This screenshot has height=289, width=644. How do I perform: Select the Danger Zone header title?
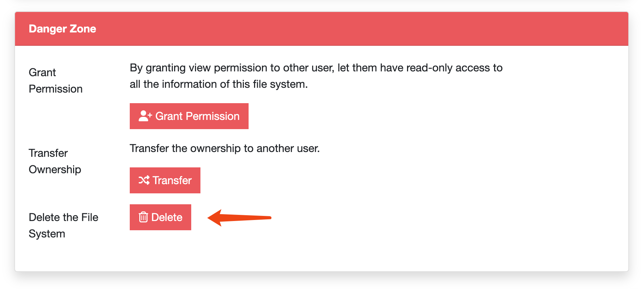coord(62,29)
